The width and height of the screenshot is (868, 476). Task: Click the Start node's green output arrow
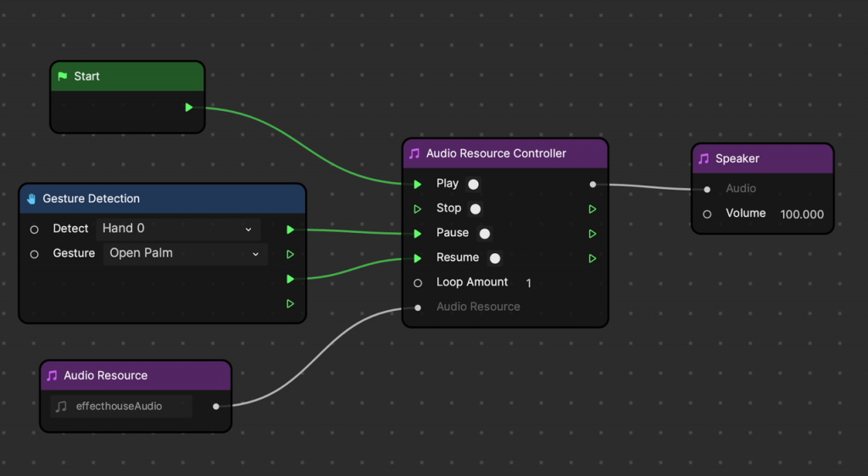[x=189, y=108]
